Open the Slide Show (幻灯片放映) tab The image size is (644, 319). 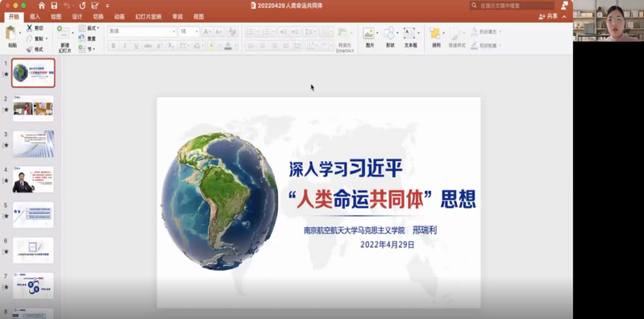pos(148,17)
